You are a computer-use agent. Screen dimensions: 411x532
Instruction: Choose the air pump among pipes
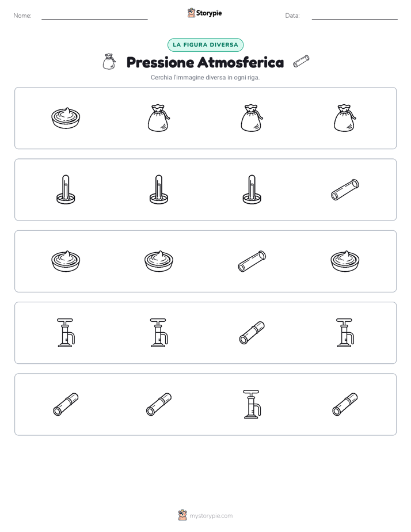(x=252, y=404)
